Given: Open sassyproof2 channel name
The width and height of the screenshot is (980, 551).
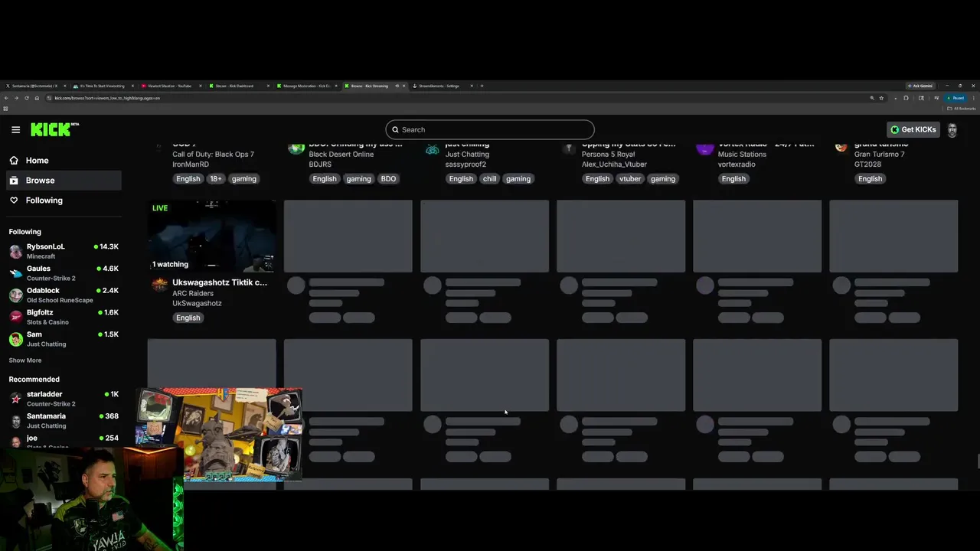Looking at the screenshot, I should [467, 165].
